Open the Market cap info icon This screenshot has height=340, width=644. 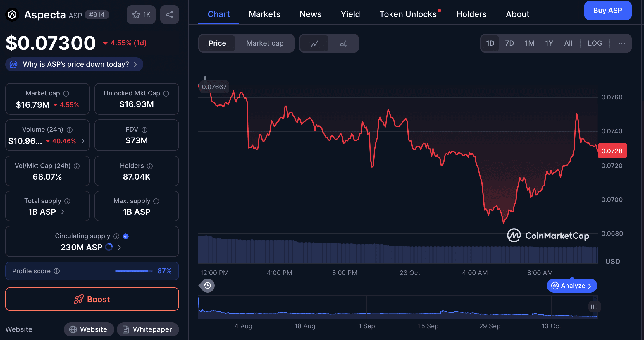tap(66, 94)
